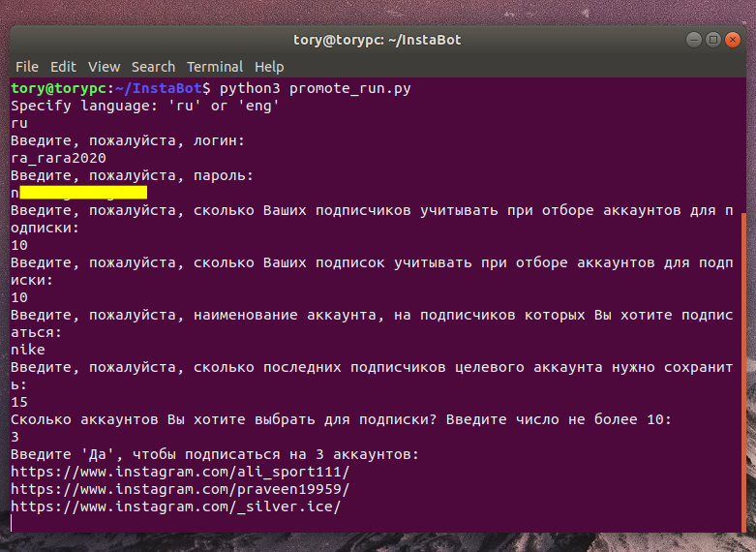
Task: Click the terminal vertical scrollbar
Action: click(x=743, y=372)
